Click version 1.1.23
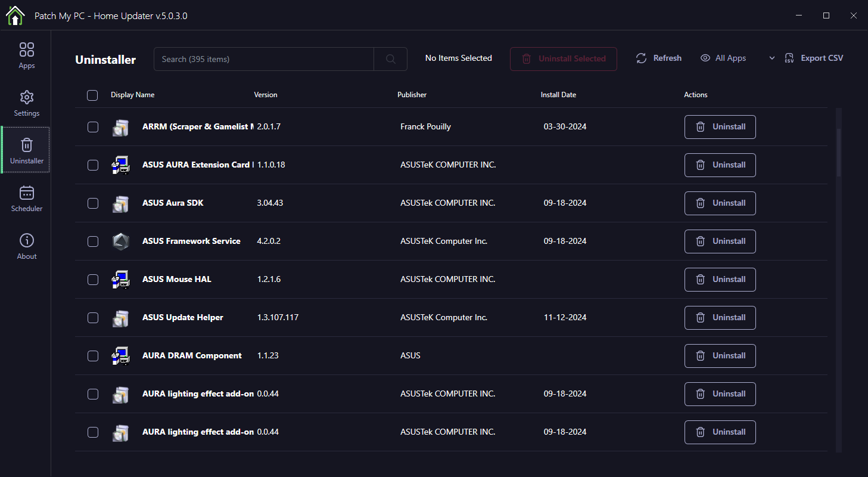Screen dimensions: 868x477 (x=267, y=355)
